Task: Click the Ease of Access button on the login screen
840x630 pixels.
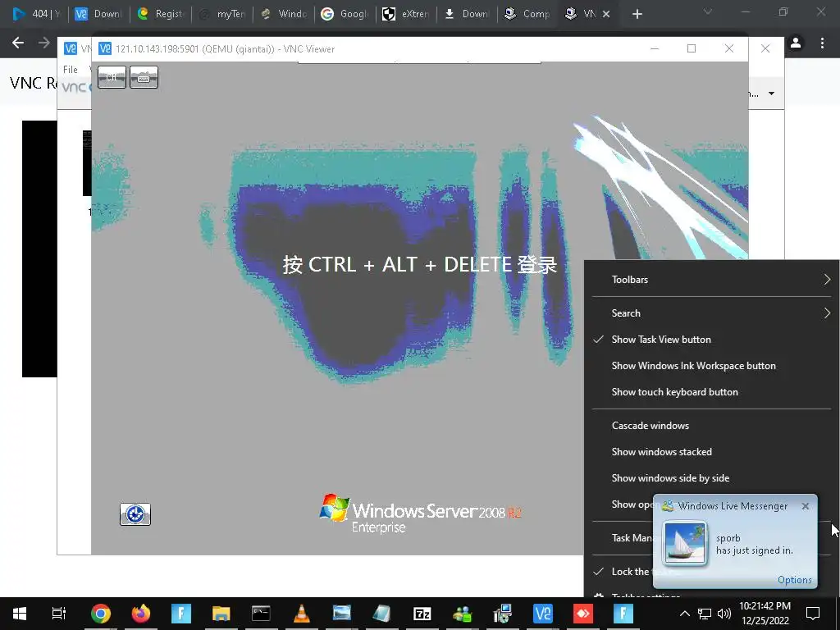Action: 135,514
